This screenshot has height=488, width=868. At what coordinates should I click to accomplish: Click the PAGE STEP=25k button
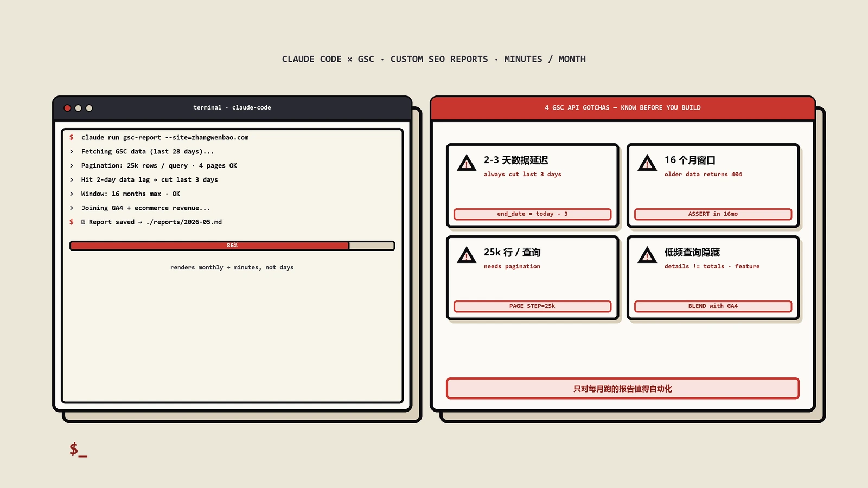point(532,306)
